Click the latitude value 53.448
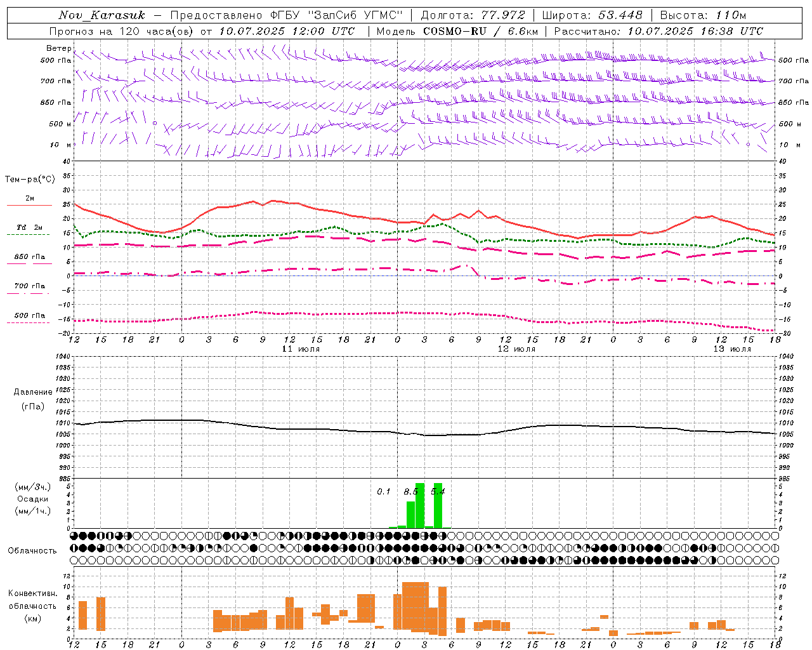Image resolution: width=812 pixels, height=650 pixels. pyautogui.click(x=620, y=15)
